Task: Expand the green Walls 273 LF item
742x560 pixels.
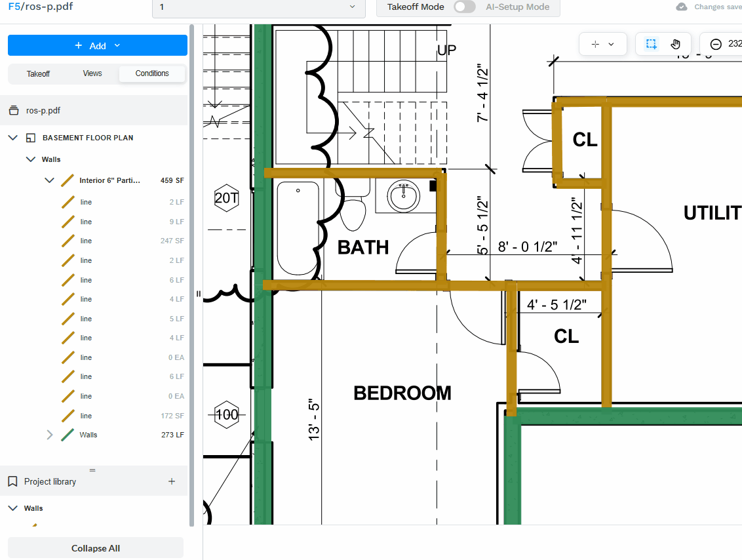Action: 49,435
